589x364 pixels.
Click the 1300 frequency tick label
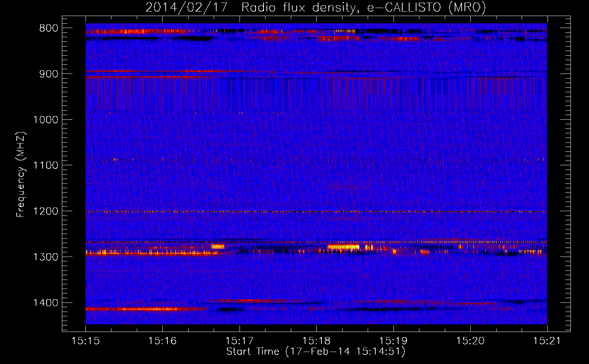point(46,257)
